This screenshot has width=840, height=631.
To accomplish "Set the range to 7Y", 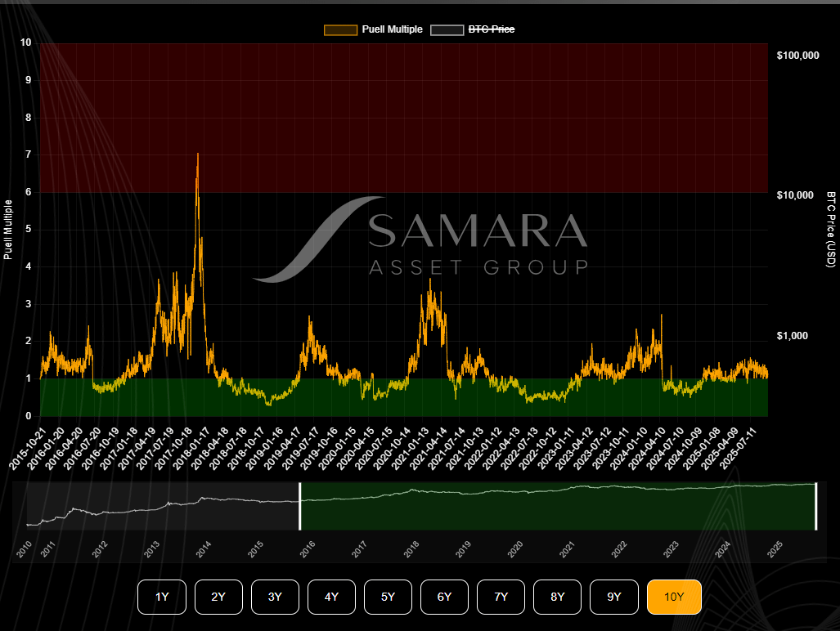I will point(501,597).
